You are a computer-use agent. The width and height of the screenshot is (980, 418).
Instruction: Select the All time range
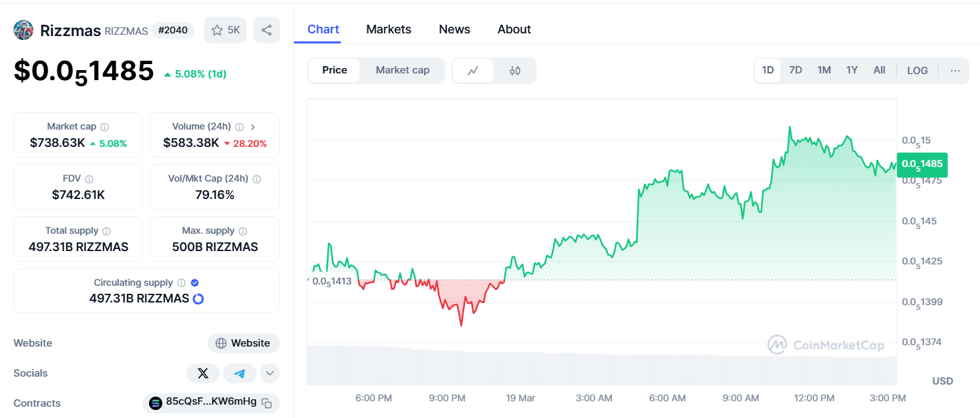879,70
